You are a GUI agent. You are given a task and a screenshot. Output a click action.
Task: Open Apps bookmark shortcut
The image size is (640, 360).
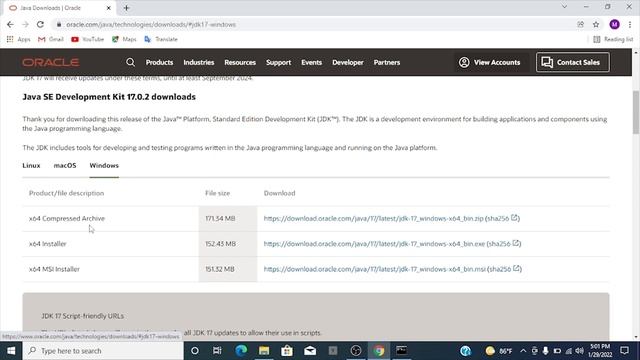18,39
